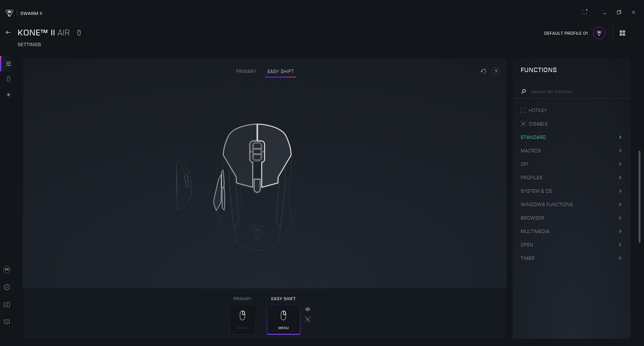Select the mouse icon in left sidebar

pos(8,79)
